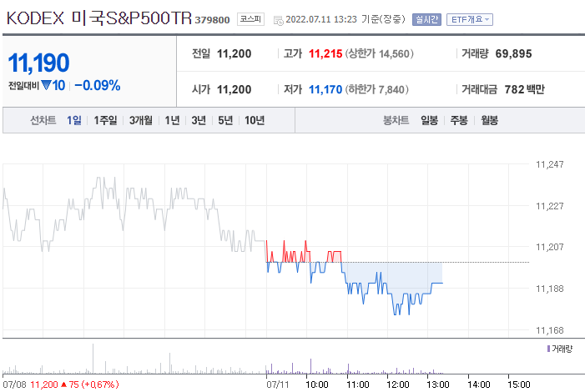Click the down-triangle icon beside 10
The height and width of the screenshot is (392, 585).
click(46, 85)
